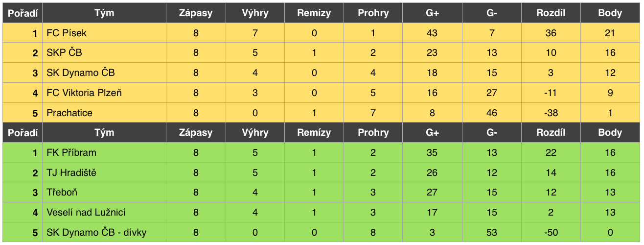Select SKP ČB team name cell

104,53
